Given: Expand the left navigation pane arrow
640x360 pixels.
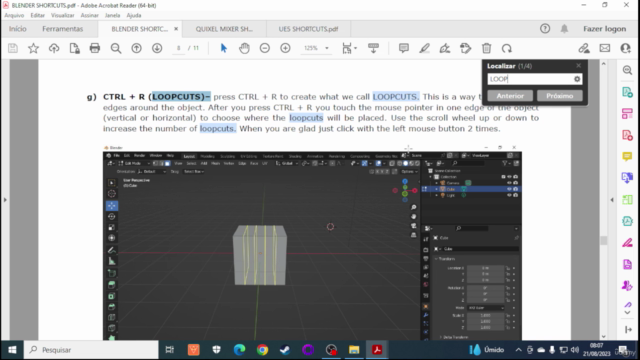Looking at the screenshot, I should [5, 200].
